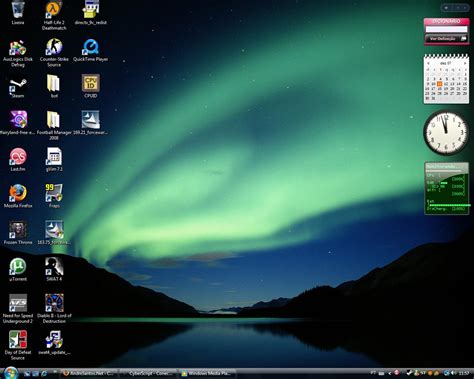
Task: Launch Need for Speed Underground 2
Action: (x=18, y=309)
